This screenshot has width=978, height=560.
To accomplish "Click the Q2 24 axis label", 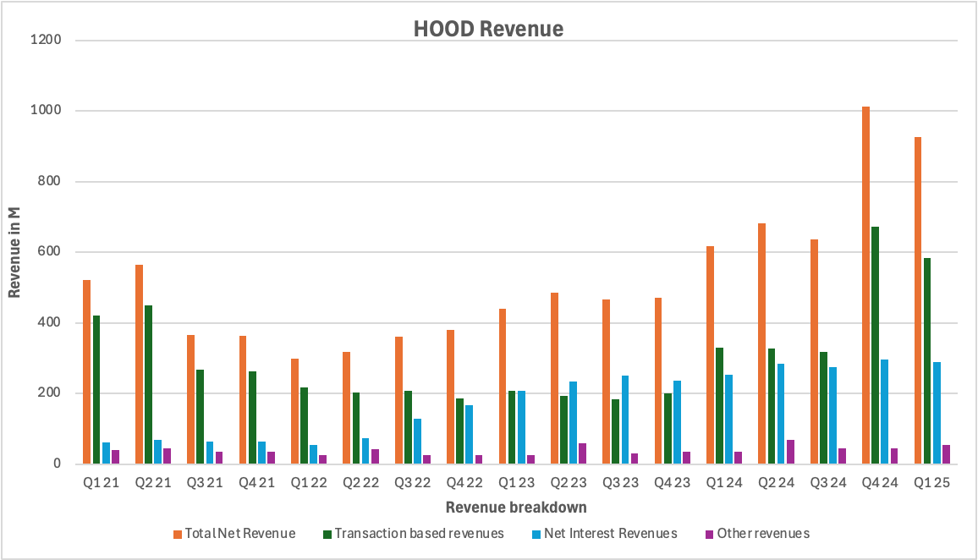I will pos(776,483).
